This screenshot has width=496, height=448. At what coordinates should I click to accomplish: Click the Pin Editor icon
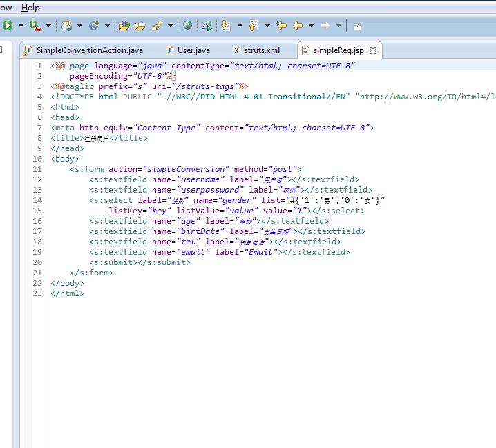[x=357, y=26]
